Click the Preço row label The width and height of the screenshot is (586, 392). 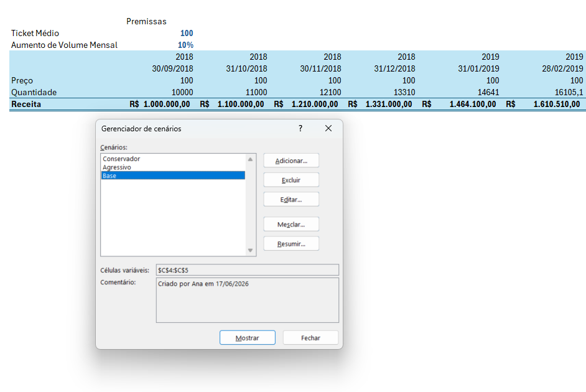click(x=22, y=80)
